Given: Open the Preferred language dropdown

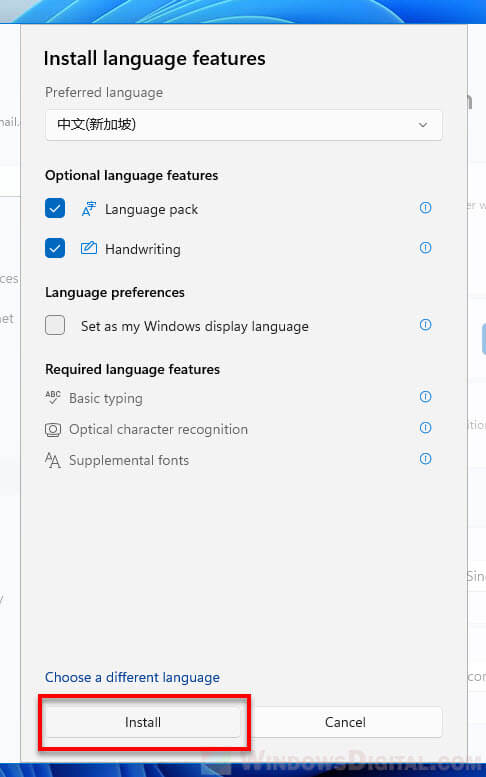Looking at the screenshot, I should click(243, 124).
